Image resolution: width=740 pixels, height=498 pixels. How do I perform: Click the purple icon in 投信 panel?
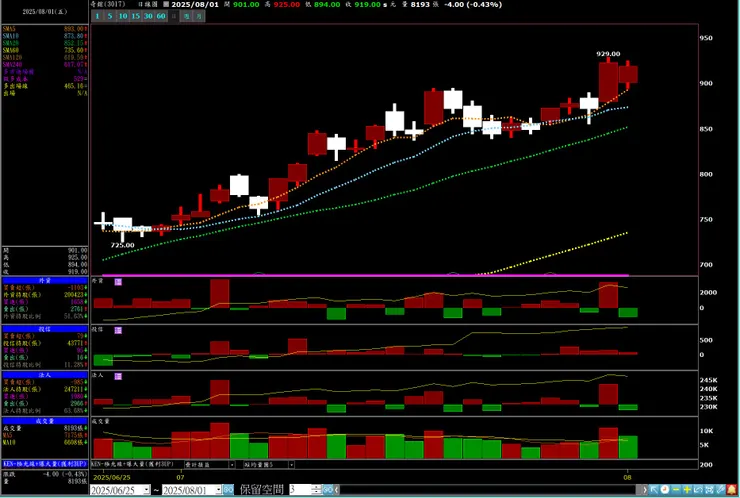(118, 330)
